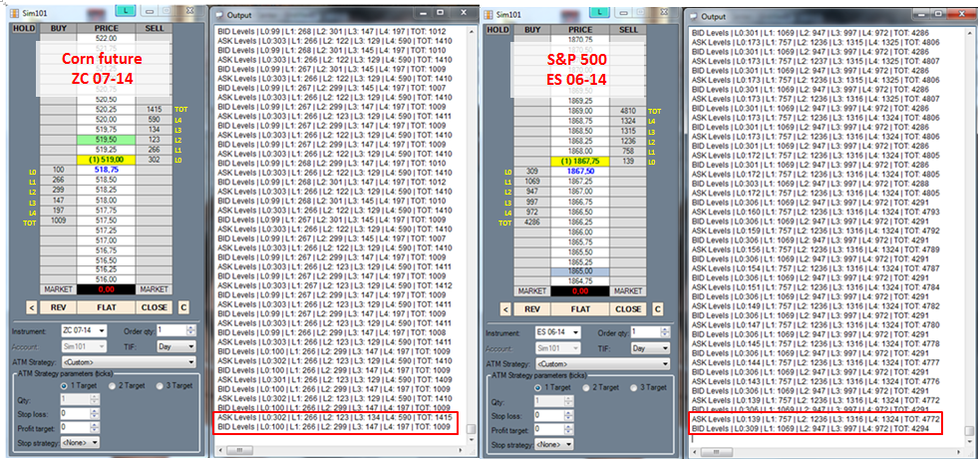Click the yellow (1) 1867.75 last price cell

point(580,161)
